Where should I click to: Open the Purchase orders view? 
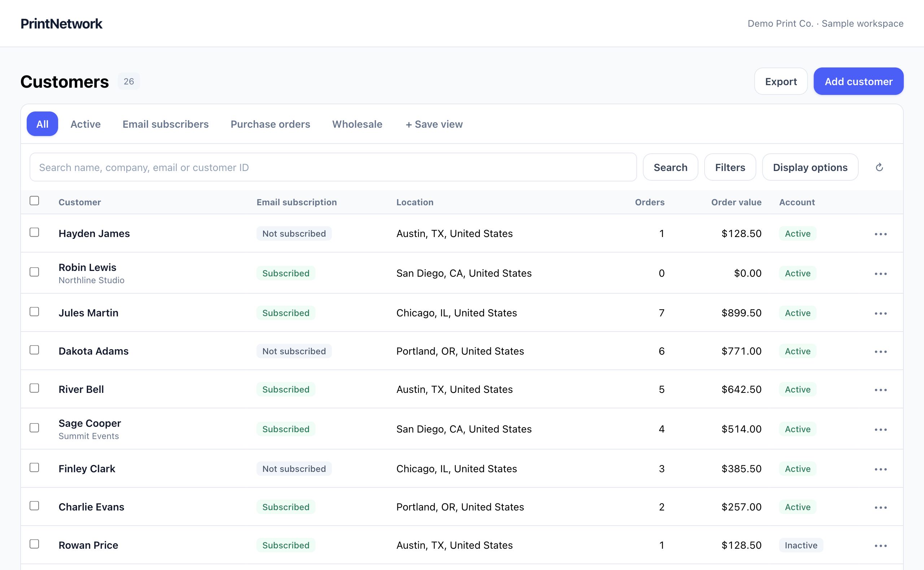pyautogui.click(x=270, y=124)
